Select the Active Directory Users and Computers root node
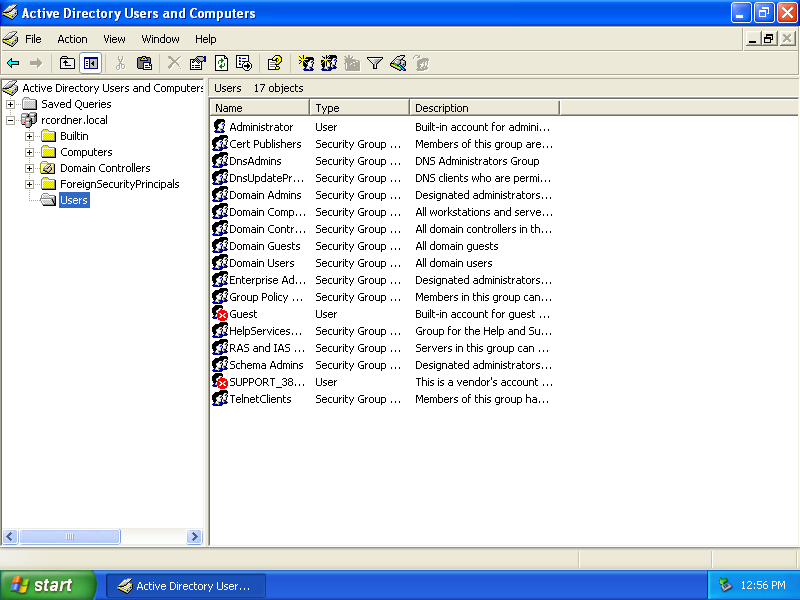 pyautogui.click(x=112, y=88)
